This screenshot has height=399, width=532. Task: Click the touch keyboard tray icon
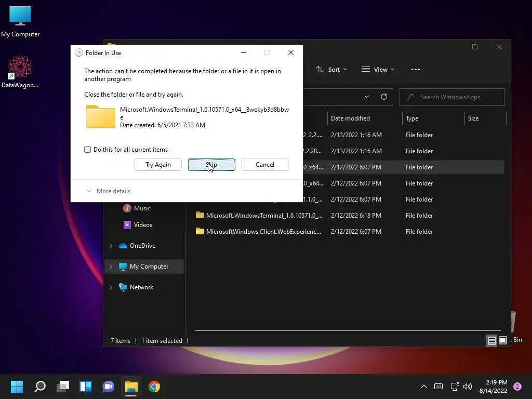click(438, 387)
